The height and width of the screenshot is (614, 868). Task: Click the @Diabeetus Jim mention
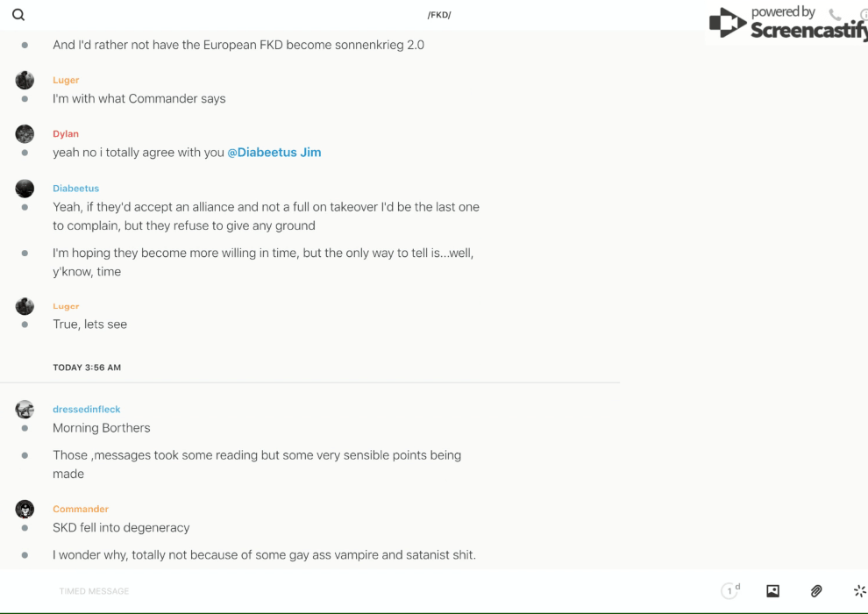[274, 153]
